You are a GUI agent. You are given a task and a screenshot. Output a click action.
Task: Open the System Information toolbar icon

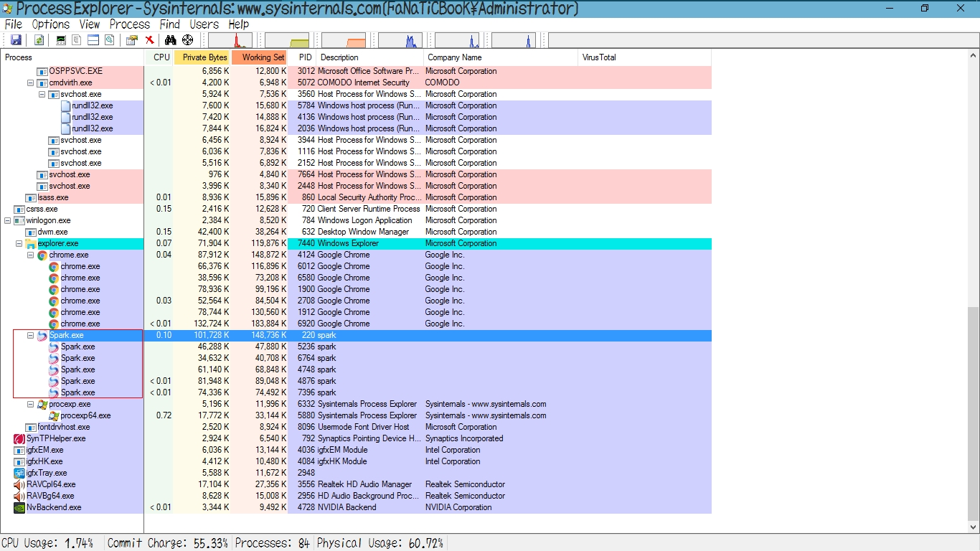click(x=61, y=40)
